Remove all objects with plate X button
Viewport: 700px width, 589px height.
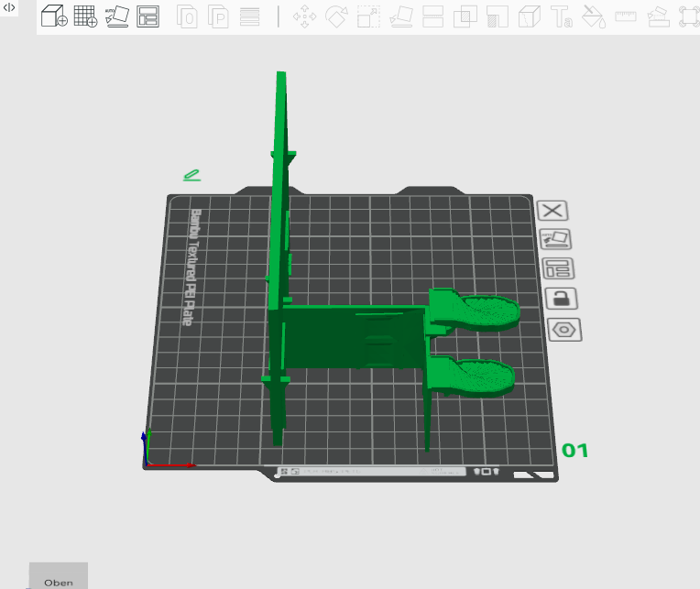[552, 210]
